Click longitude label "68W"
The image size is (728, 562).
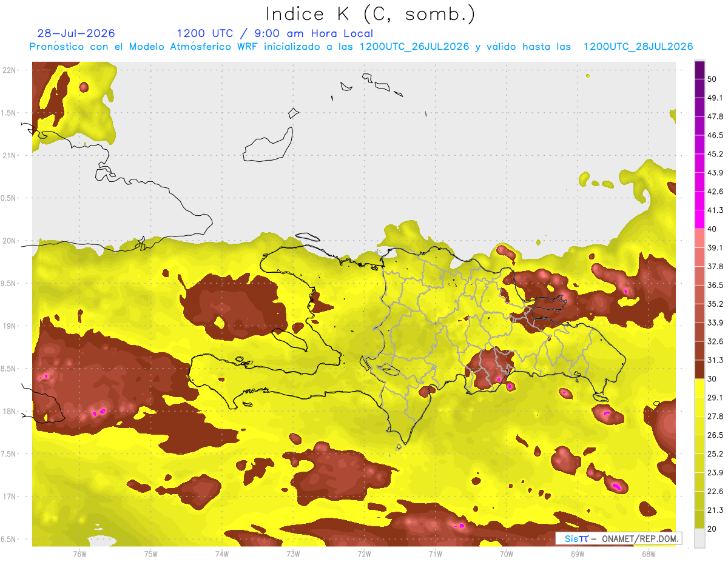[x=649, y=554]
